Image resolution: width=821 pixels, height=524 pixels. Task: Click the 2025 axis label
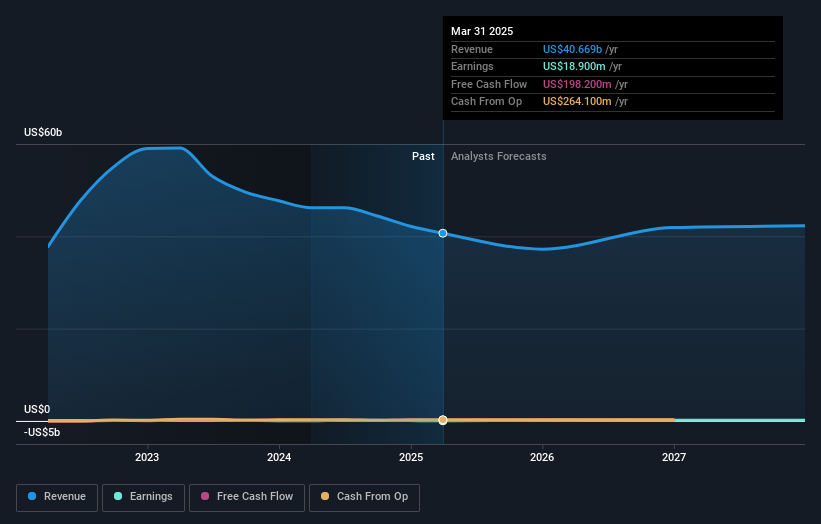pos(411,457)
